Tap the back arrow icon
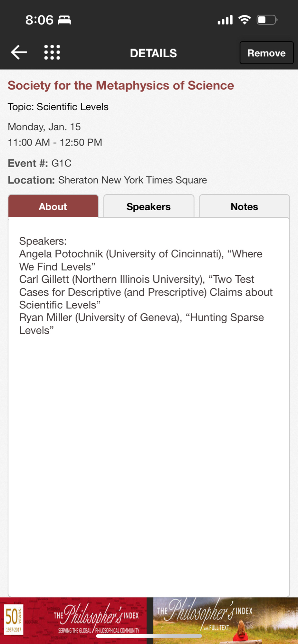The image size is (298, 644). (x=19, y=52)
